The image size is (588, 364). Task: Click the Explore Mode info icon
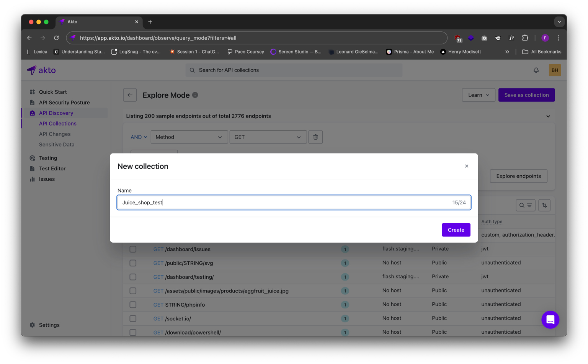[x=195, y=95]
